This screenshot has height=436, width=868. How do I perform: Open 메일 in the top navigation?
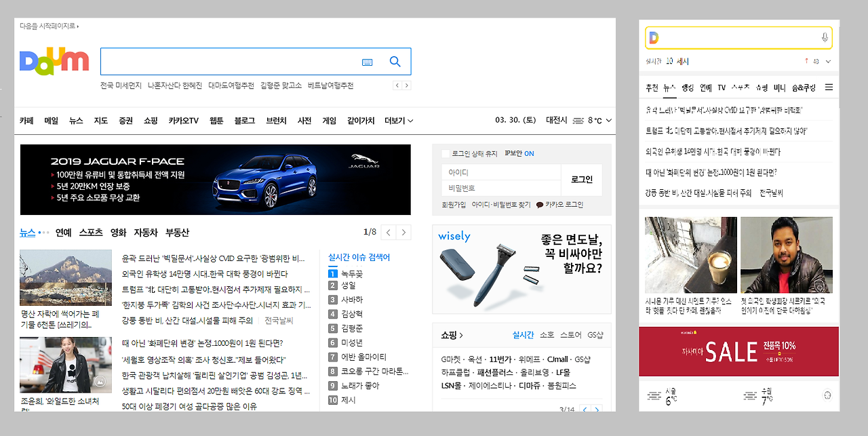(x=52, y=121)
